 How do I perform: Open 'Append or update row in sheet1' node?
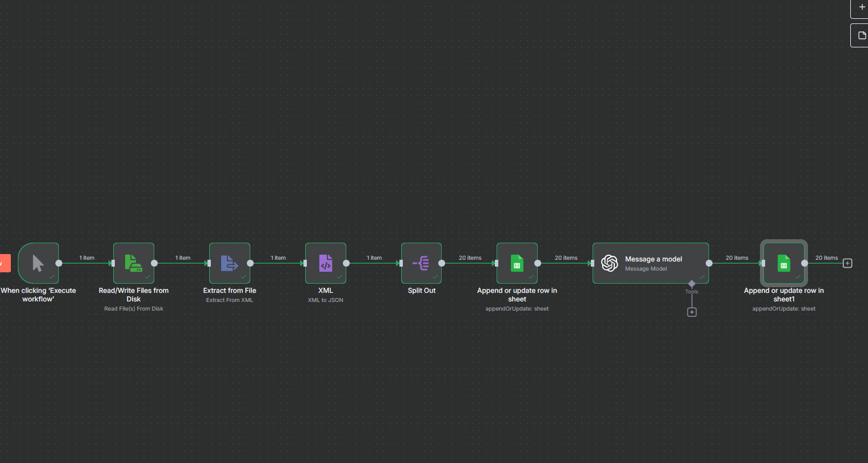[x=784, y=263]
